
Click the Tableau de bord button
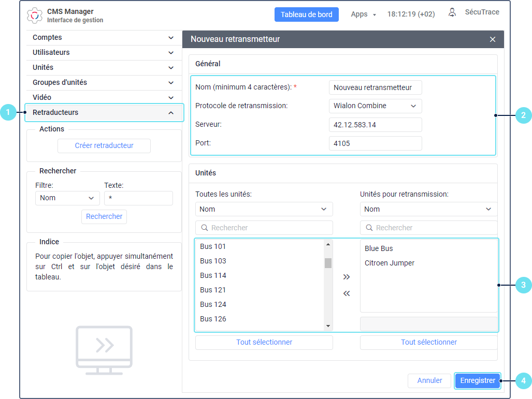(x=306, y=14)
